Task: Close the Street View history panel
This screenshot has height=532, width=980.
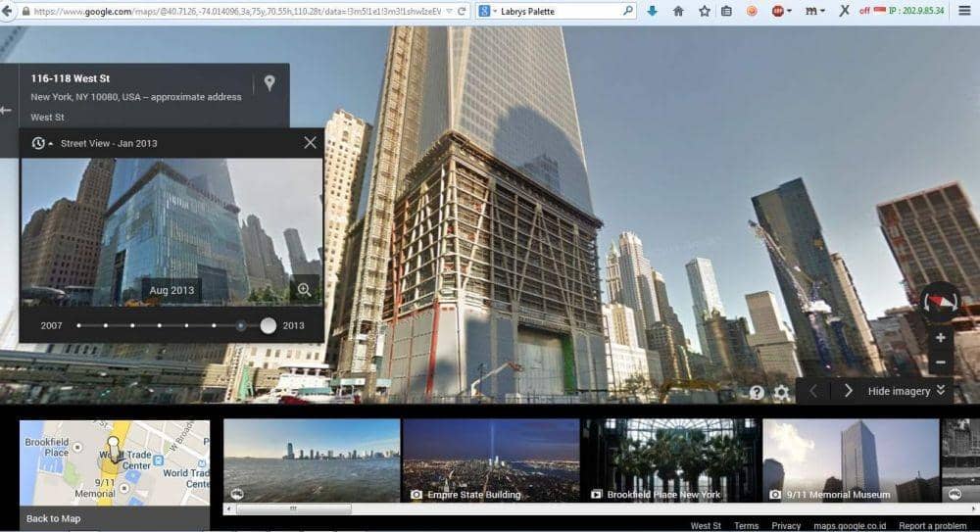Action: tap(310, 142)
